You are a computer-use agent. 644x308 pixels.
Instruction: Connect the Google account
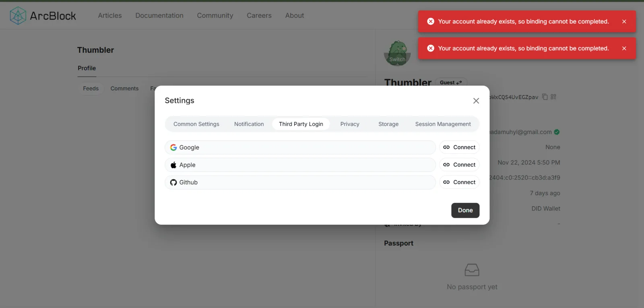(x=459, y=147)
